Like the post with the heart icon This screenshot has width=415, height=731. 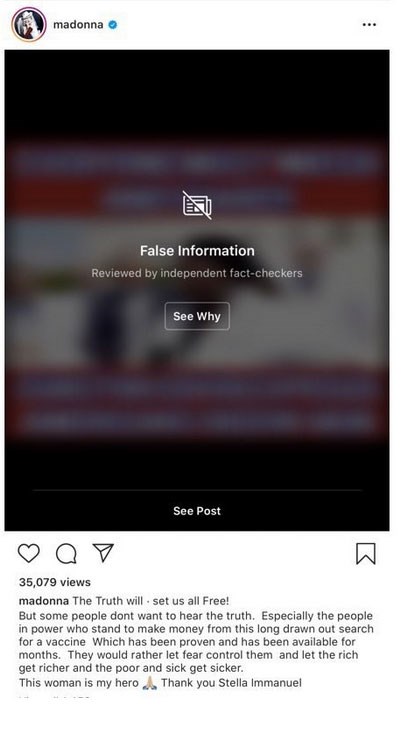28,553
